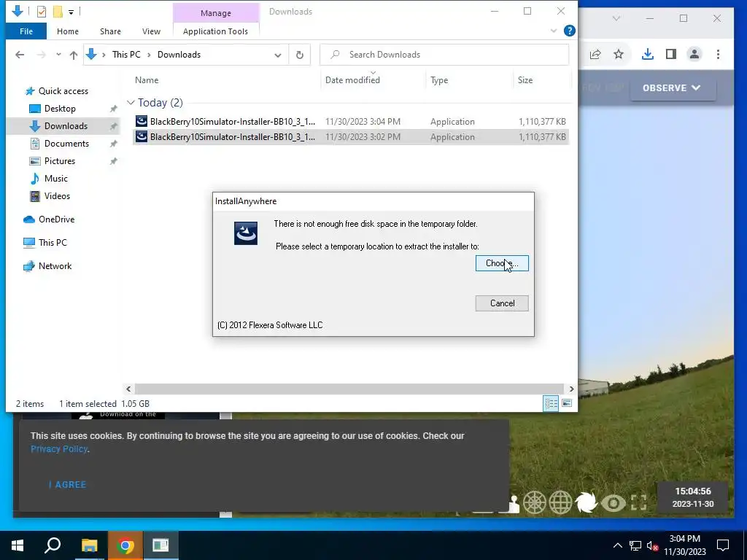Toggle fullscreen icon in sky viewer
Screen dimensions: 747x560
coord(639,503)
